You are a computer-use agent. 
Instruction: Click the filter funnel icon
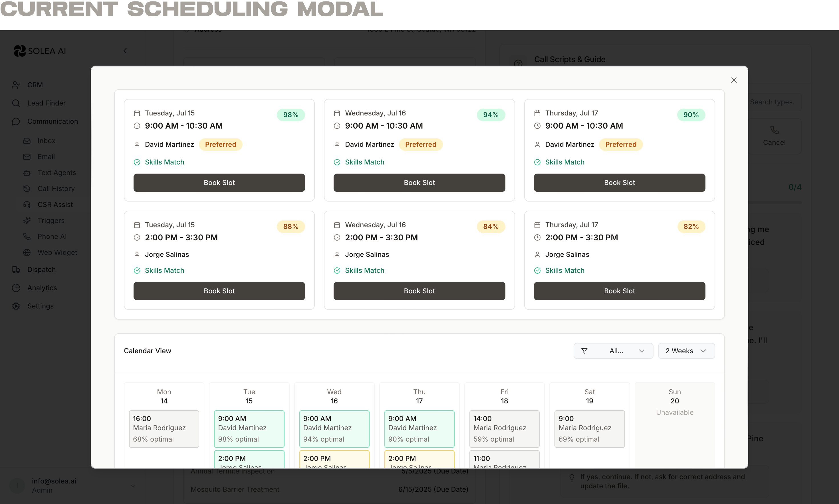584,351
